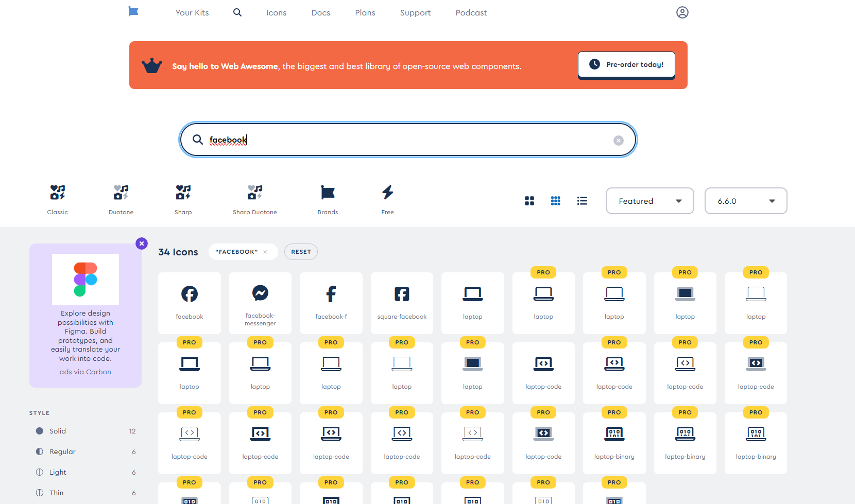Image resolution: width=855 pixels, height=504 pixels.
Task: Open the Icons menu item
Action: (x=277, y=12)
